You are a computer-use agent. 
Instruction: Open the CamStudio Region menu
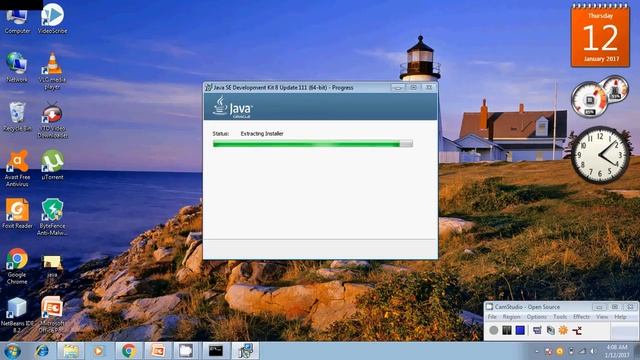pos(511,317)
